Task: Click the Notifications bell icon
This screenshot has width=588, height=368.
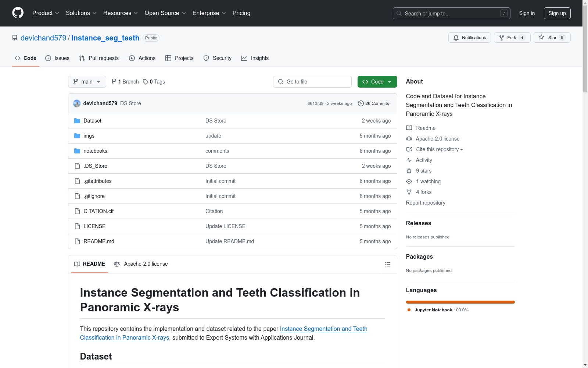Action: coord(456,38)
